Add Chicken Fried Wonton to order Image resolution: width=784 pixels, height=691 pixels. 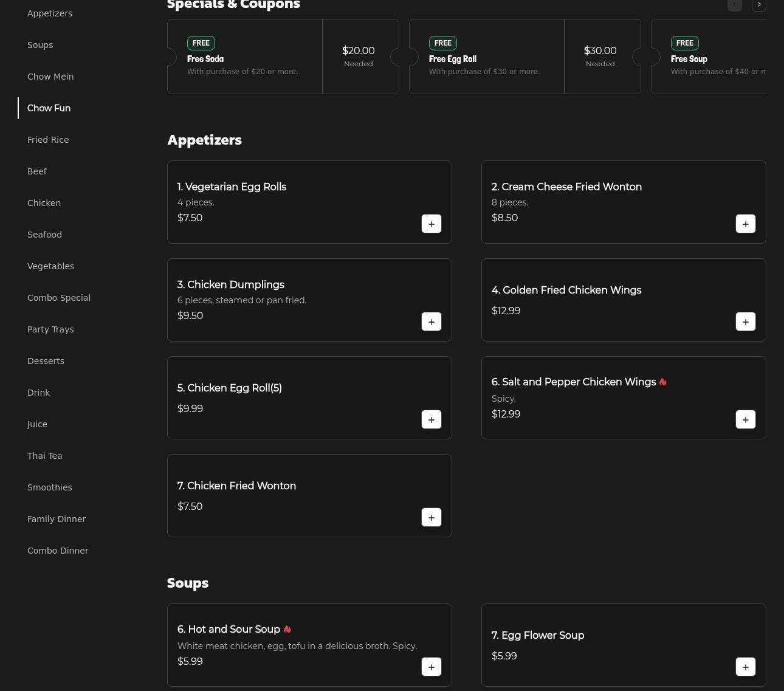pyautogui.click(x=431, y=517)
